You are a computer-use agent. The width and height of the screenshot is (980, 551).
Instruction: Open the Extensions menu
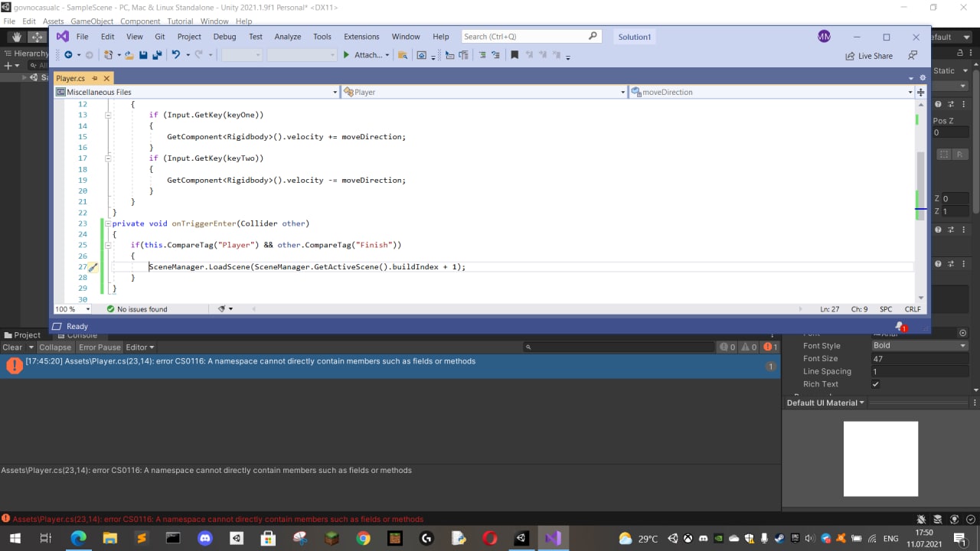[361, 36]
